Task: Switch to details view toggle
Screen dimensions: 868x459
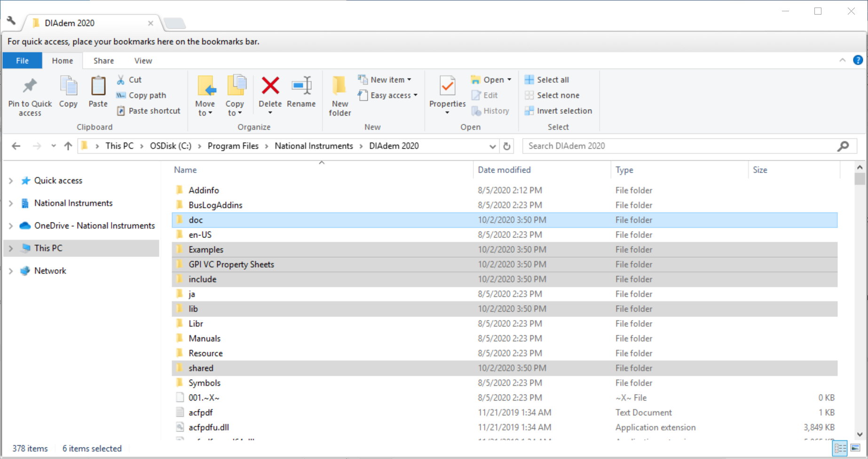Action: coord(840,448)
